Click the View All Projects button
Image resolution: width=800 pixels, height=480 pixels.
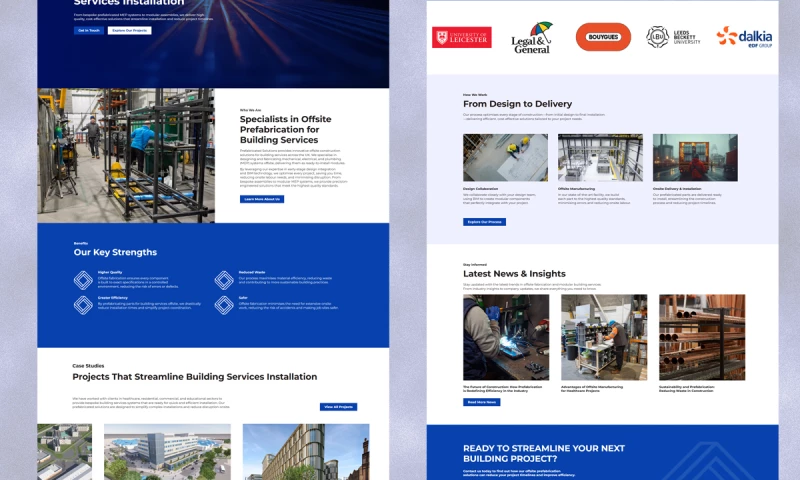click(338, 407)
